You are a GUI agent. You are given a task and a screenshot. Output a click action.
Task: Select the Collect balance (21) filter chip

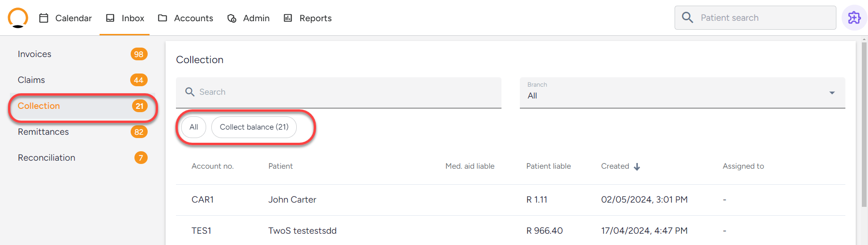(254, 127)
